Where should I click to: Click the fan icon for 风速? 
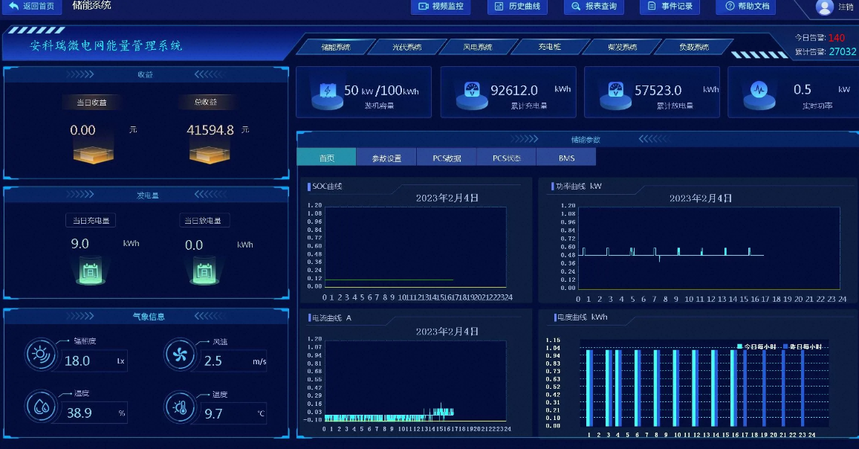(x=179, y=355)
